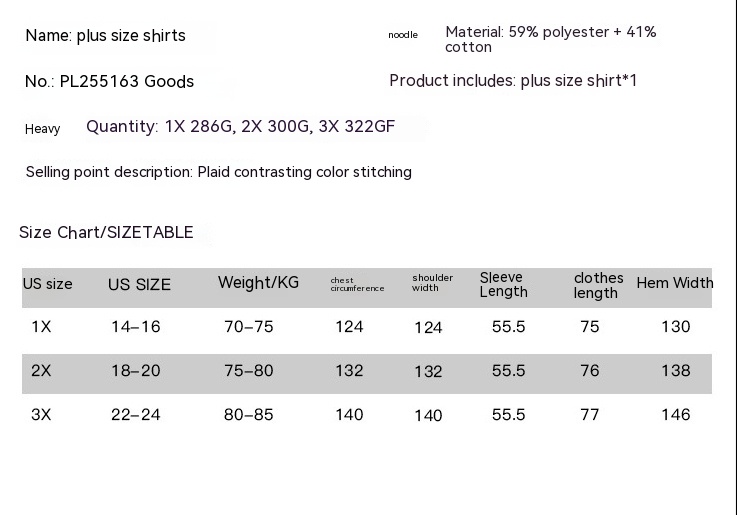Click the 1X size row label
The image size is (738, 515).
(41, 326)
